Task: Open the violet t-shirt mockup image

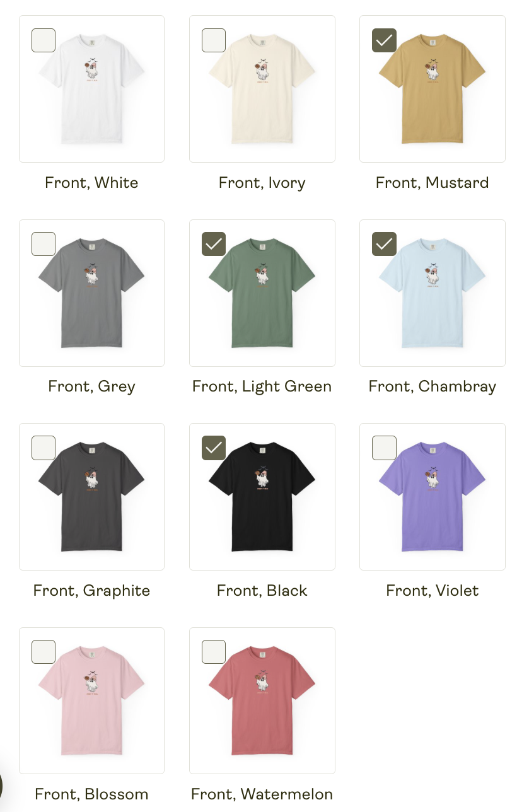Action: [x=433, y=497]
